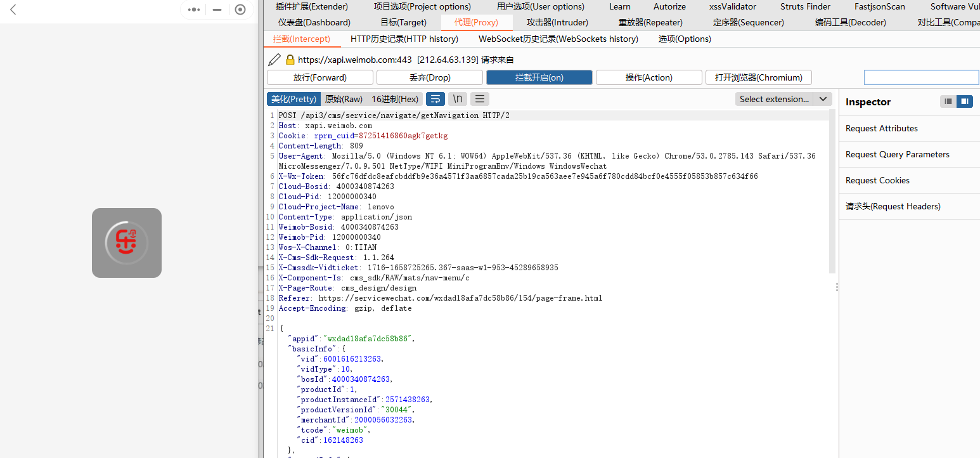The height and width of the screenshot is (458, 980).
Task: Click the 丢弃(Drop) button
Action: (x=430, y=77)
